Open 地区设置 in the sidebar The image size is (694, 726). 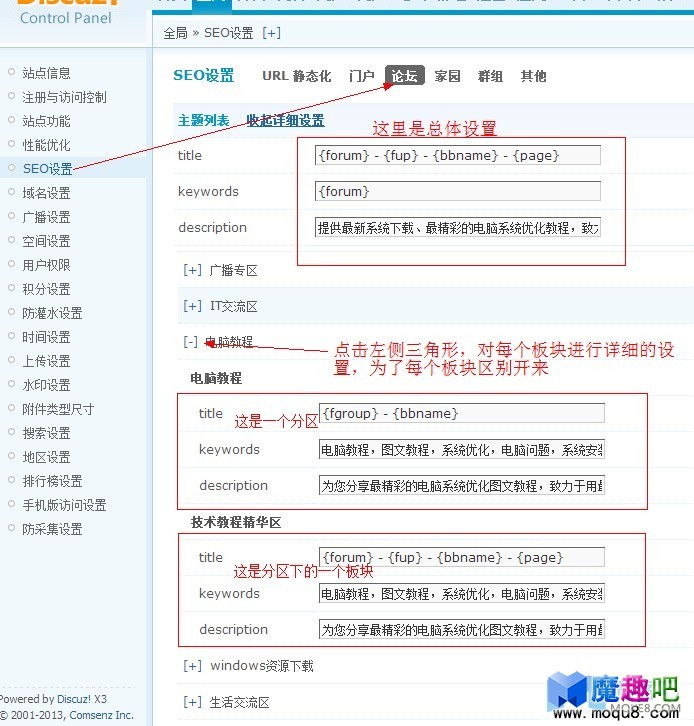tap(46, 457)
